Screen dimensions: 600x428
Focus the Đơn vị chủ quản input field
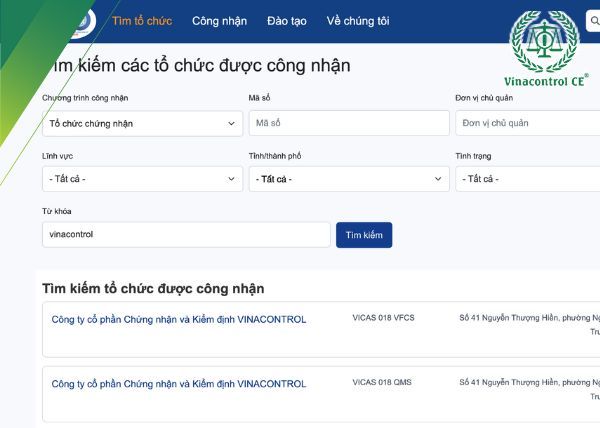528,123
